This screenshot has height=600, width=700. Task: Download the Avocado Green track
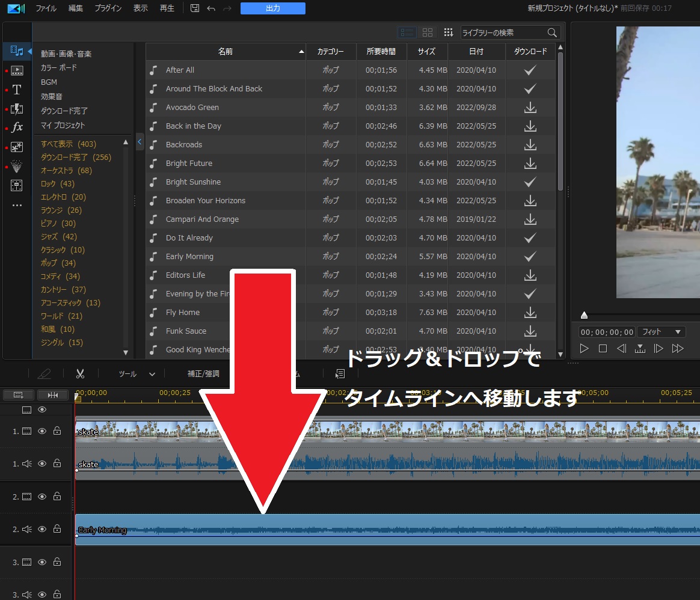(x=530, y=108)
